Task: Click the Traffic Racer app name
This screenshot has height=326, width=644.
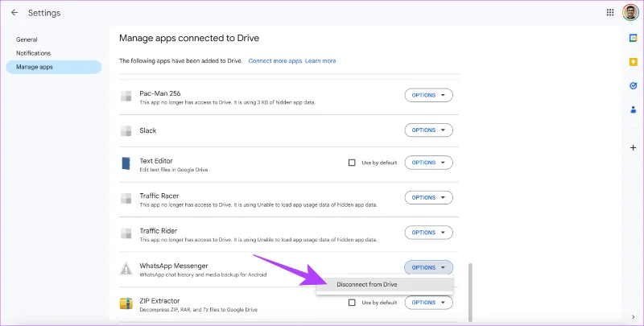Action: (159, 196)
